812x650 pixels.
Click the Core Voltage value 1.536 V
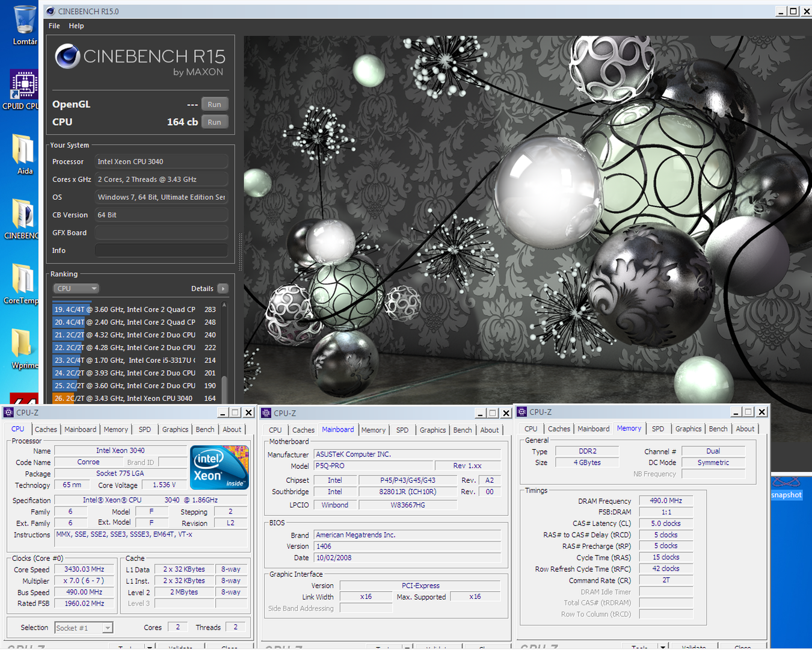pos(164,485)
